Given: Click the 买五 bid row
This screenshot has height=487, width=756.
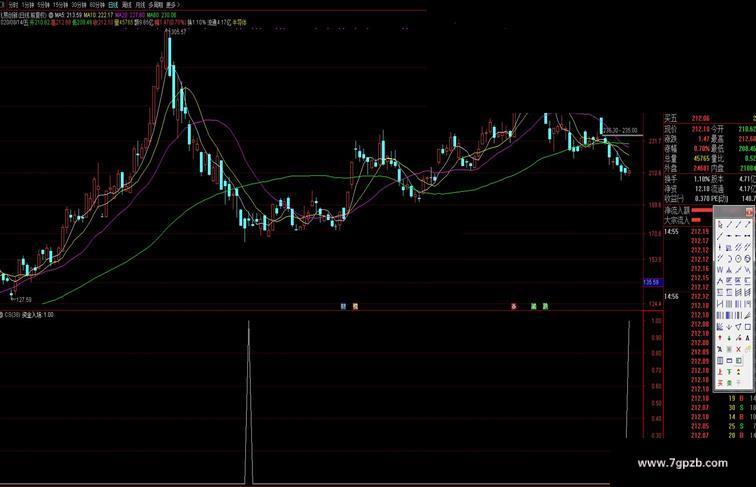Looking at the screenshot, I should tap(710, 118).
